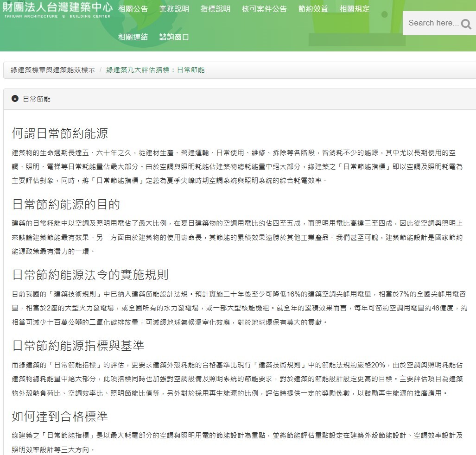Click the 日常節能 panel header title

tap(37, 99)
